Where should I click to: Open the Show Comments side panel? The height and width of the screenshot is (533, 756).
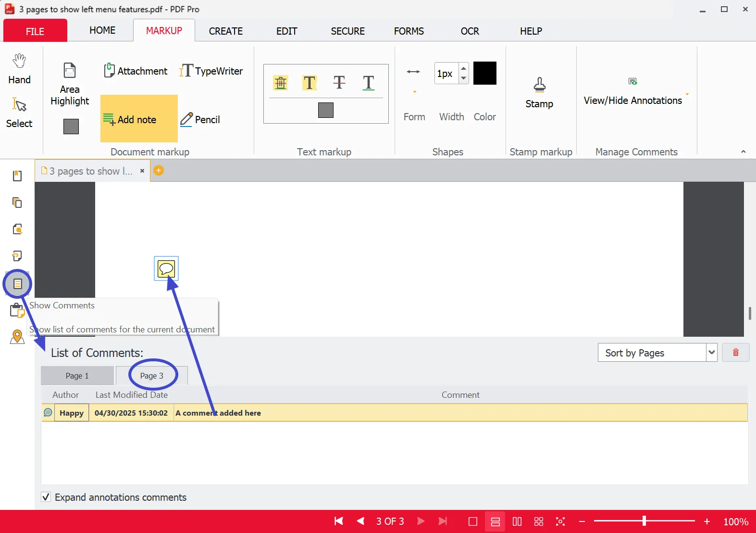17,284
